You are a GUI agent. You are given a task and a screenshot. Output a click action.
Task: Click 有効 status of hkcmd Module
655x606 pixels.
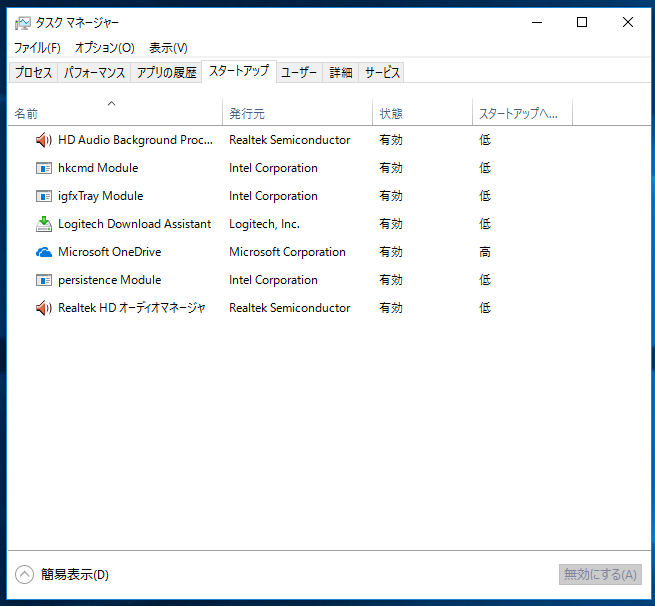coord(391,168)
